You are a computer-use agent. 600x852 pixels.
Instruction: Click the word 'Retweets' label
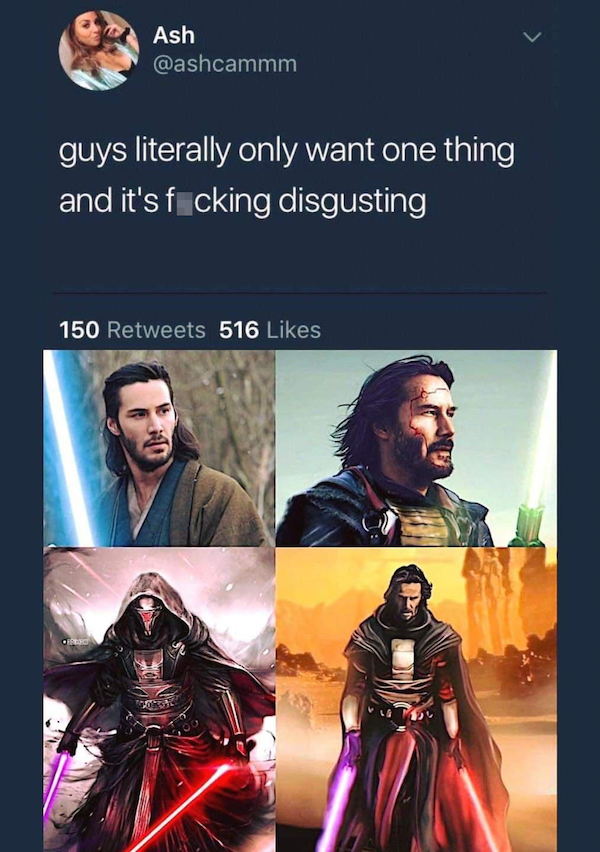tap(157, 330)
